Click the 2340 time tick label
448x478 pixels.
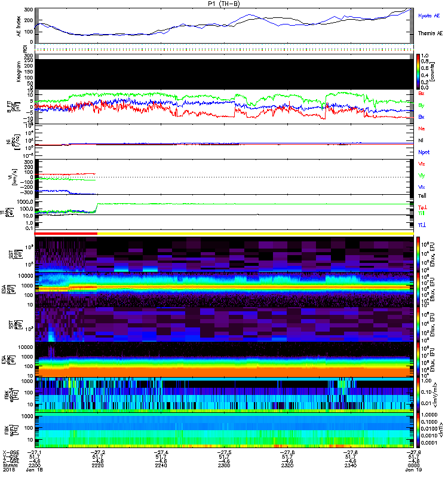(x=351, y=465)
